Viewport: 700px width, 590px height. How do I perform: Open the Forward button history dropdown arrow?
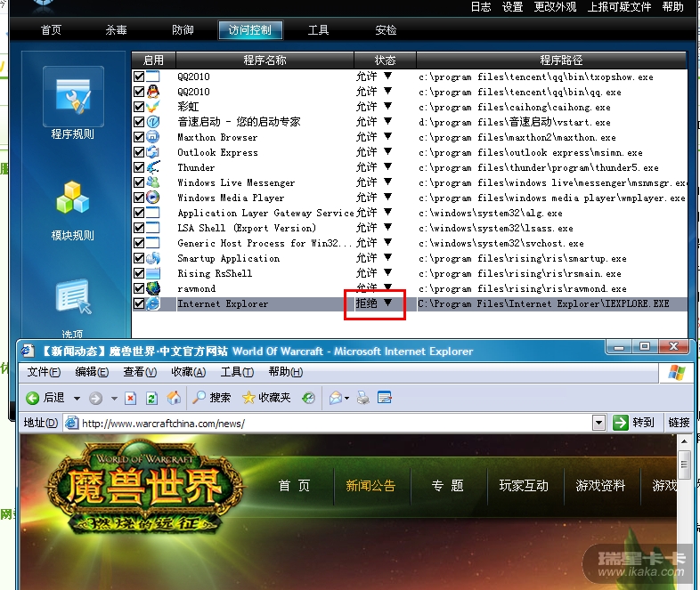114,399
